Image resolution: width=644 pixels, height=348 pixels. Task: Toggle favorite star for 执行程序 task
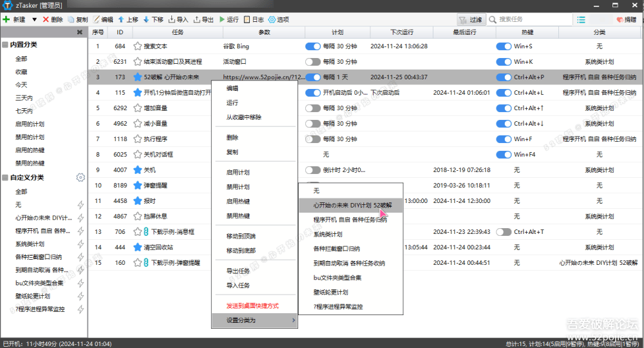138,139
